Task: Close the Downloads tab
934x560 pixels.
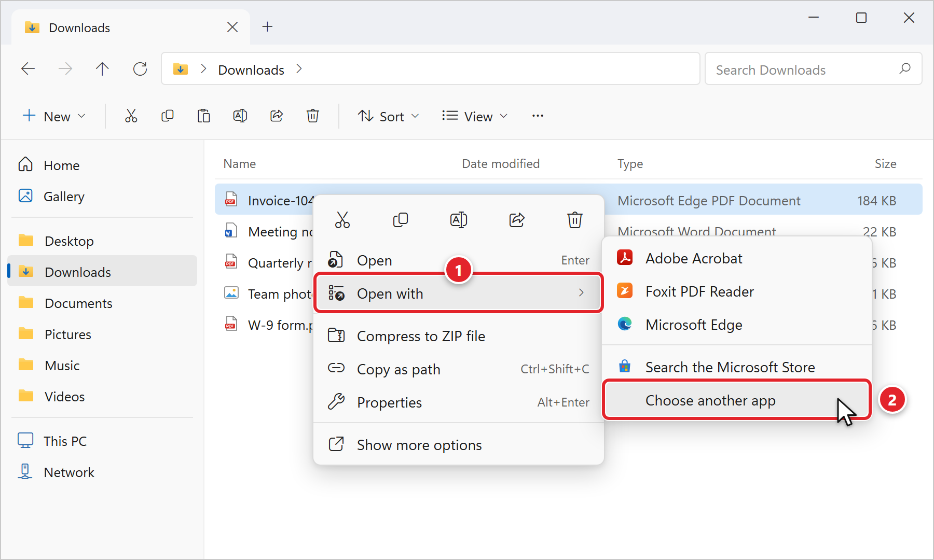Action: (232, 27)
